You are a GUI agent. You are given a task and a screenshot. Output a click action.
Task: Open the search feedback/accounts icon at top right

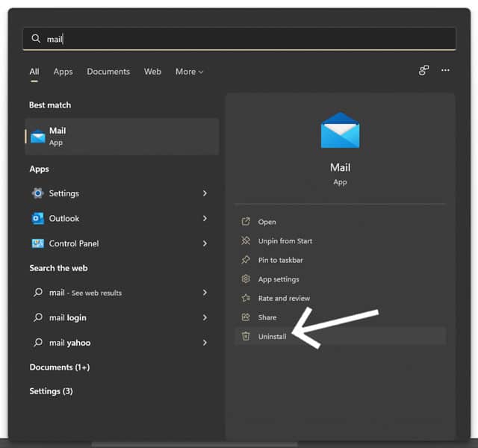point(423,70)
